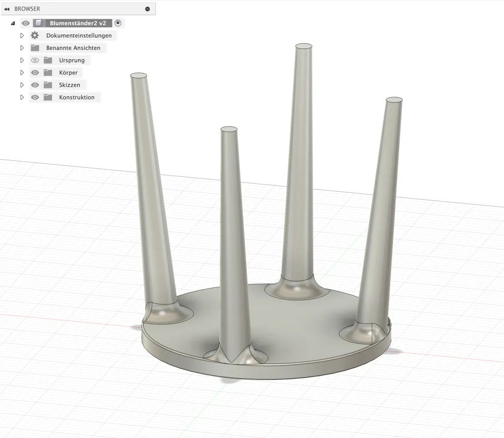Click the Körper folder icon
The width and height of the screenshot is (504, 438).
[x=47, y=72]
